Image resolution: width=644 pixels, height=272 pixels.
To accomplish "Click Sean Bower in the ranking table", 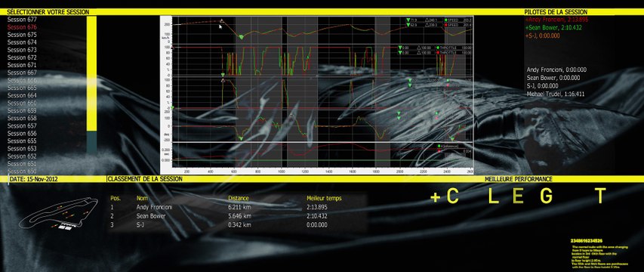I will click(x=151, y=216).
